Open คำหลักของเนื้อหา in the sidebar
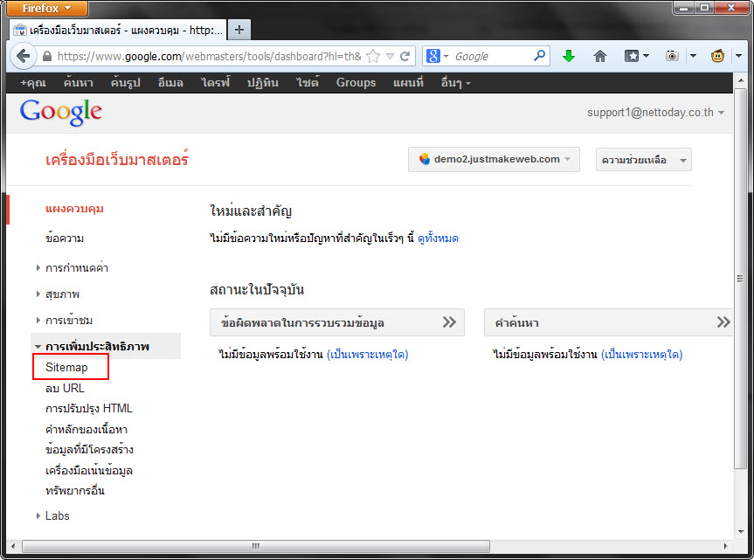 pos(86,429)
